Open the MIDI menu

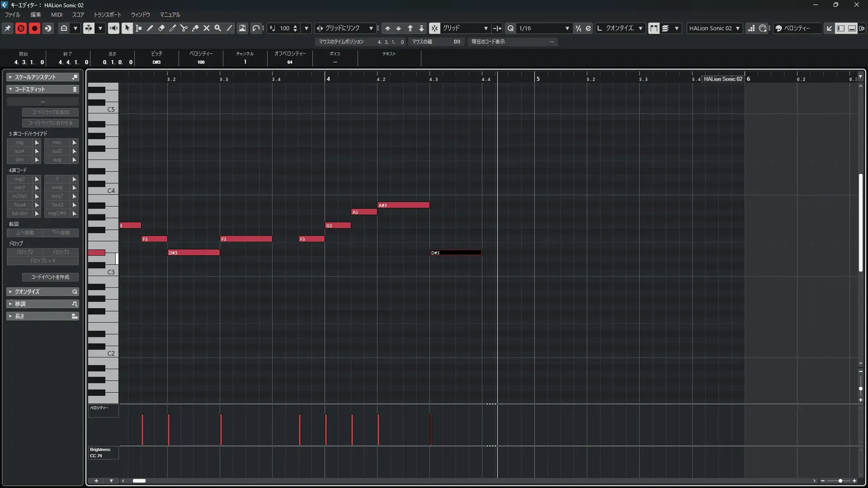tap(57, 14)
